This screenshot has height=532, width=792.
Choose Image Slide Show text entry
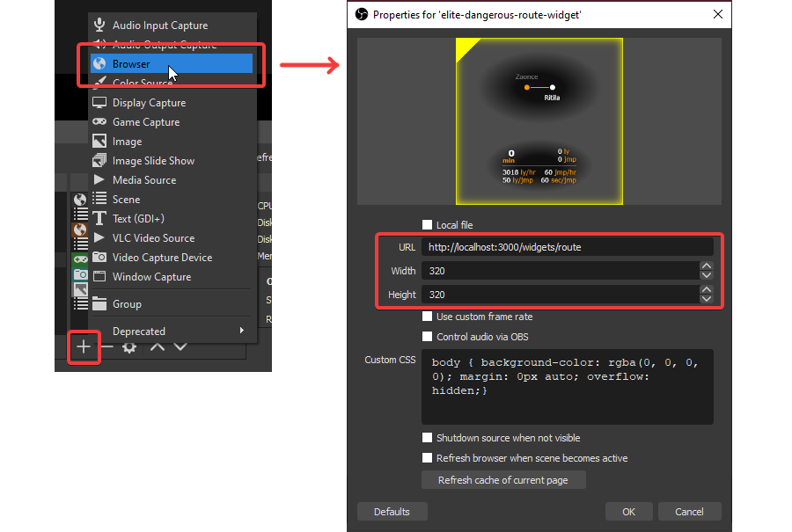pos(153,161)
